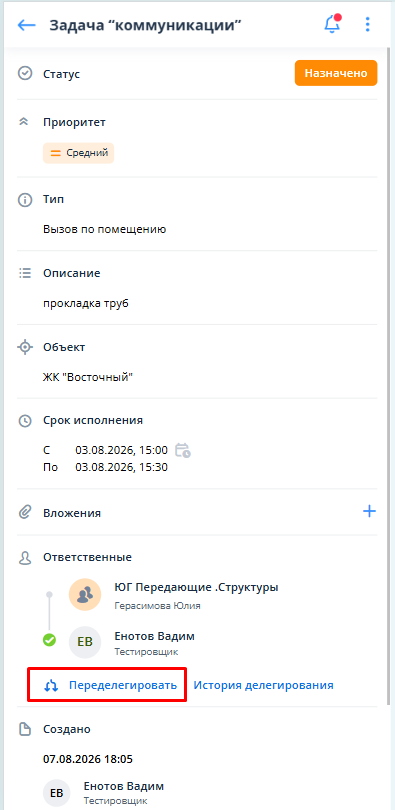The width and height of the screenshot is (395, 810).
Task: Add an attachment with the plus icon
Action: [x=369, y=511]
